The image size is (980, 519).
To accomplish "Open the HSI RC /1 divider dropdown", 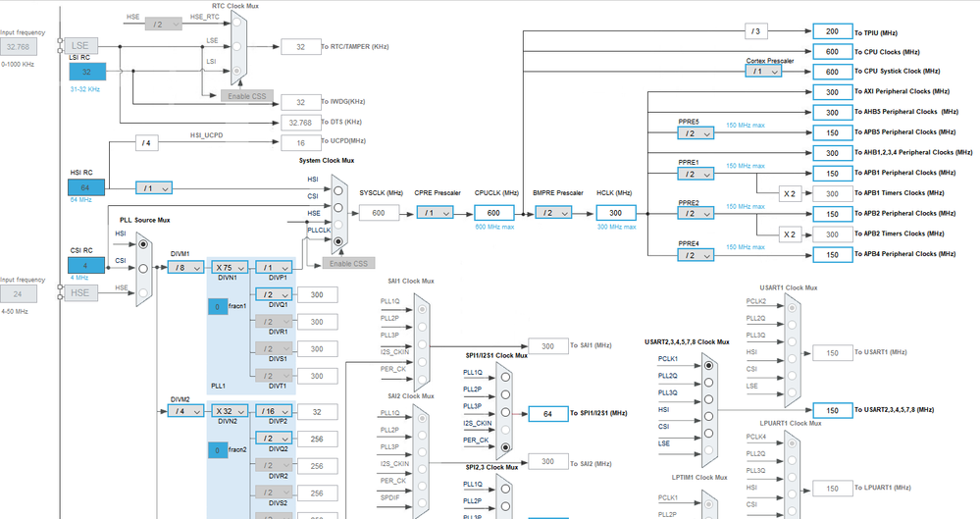I will click(156, 187).
